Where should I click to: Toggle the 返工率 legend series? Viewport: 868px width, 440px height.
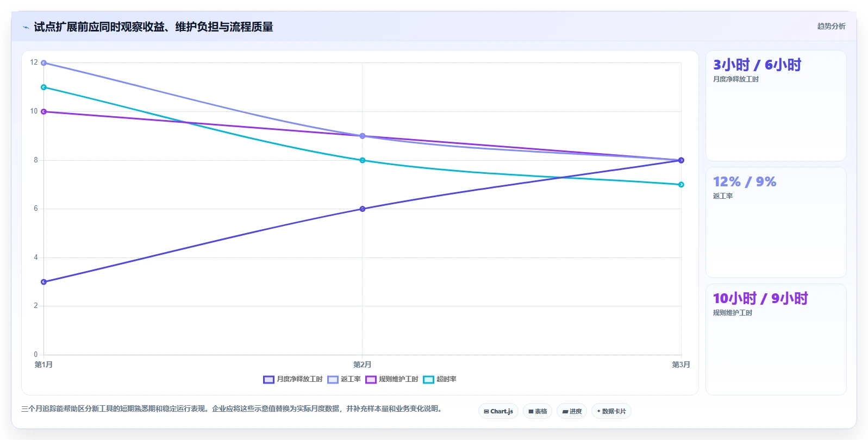click(344, 379)
